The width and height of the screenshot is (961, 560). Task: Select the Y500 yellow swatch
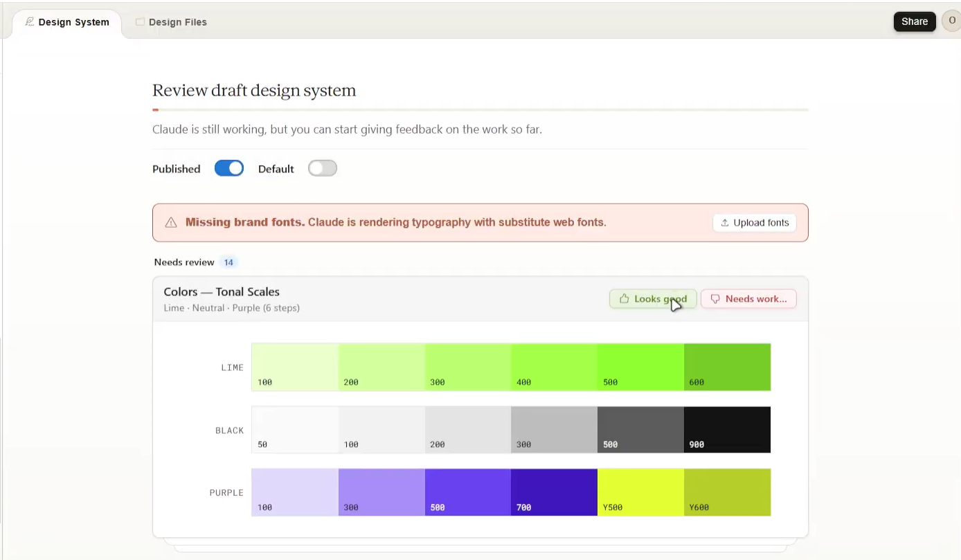click(640, 492)
